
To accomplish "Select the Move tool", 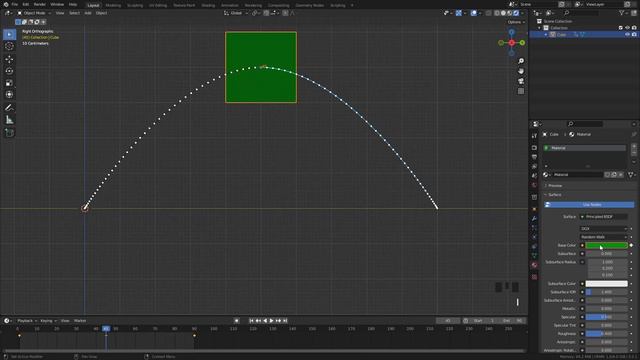I will (9, 59).
